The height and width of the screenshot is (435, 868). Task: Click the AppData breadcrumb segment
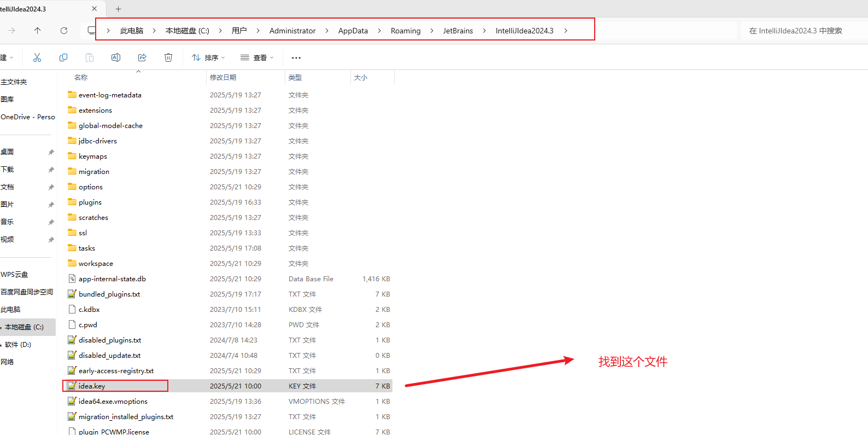click(353, 31)
